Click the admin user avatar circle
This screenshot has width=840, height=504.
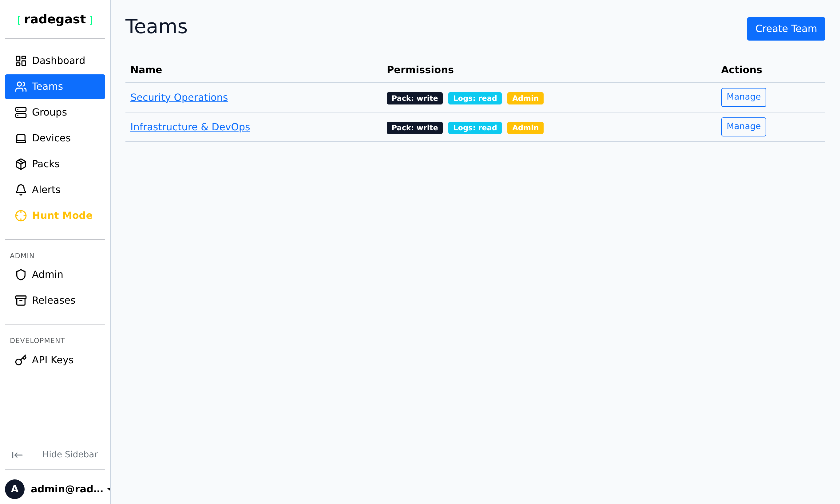(x=15, y=489)
